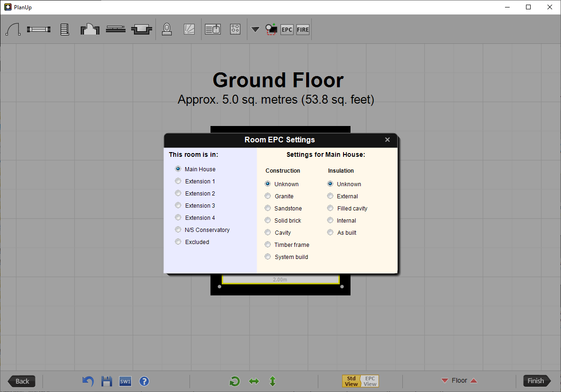
Task: Select Extension 2 radio button
Action: [x=178, y=193]
